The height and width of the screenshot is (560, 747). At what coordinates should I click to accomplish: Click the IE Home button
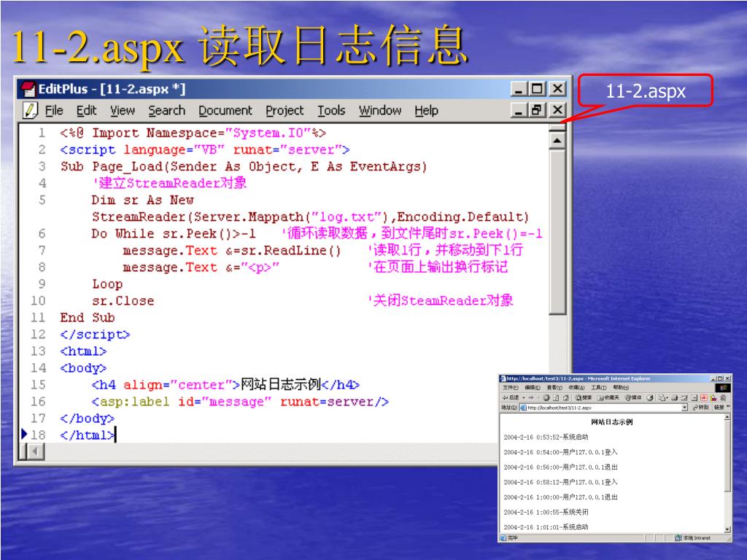566,397
